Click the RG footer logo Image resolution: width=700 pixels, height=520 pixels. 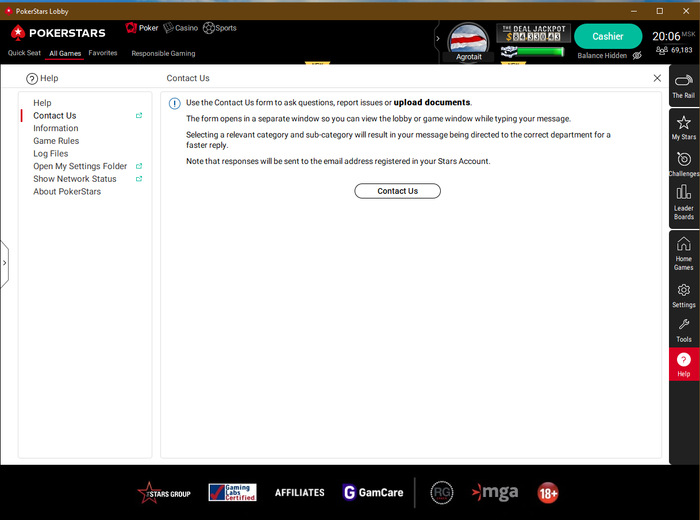442,493
